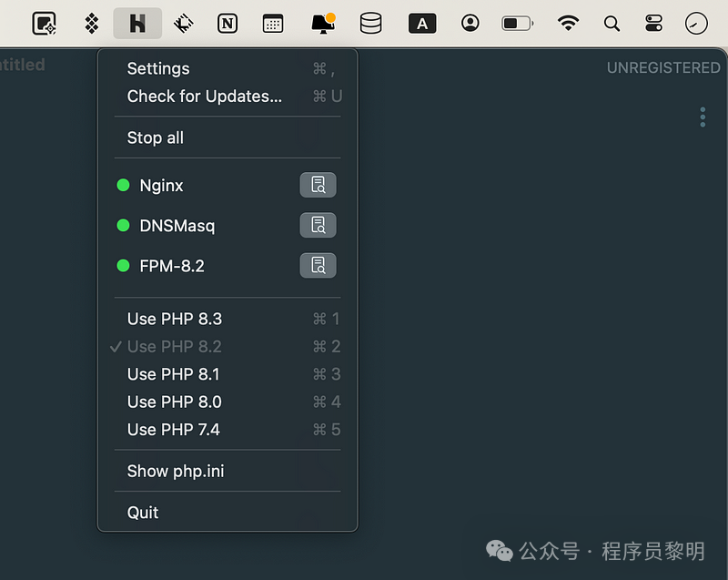Choose Show php.ini
Image resolution: width=728 pixels, height=580 pixels.
[227, 471]
